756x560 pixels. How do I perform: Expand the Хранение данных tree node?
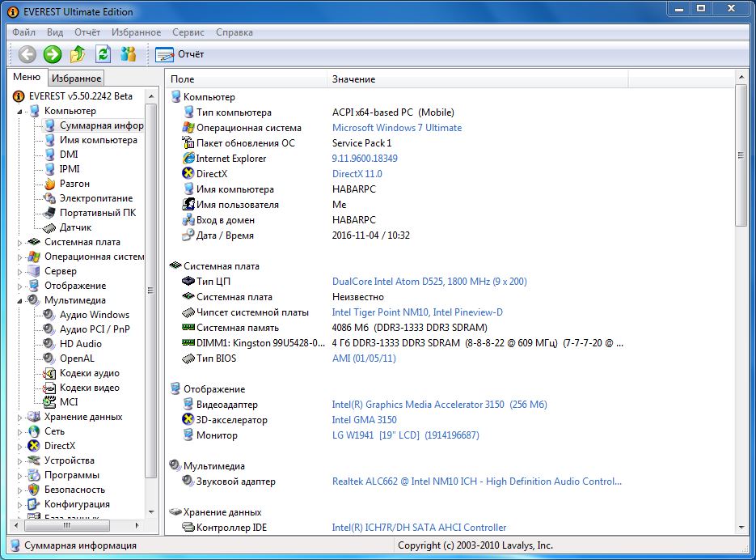coord(20,418)
